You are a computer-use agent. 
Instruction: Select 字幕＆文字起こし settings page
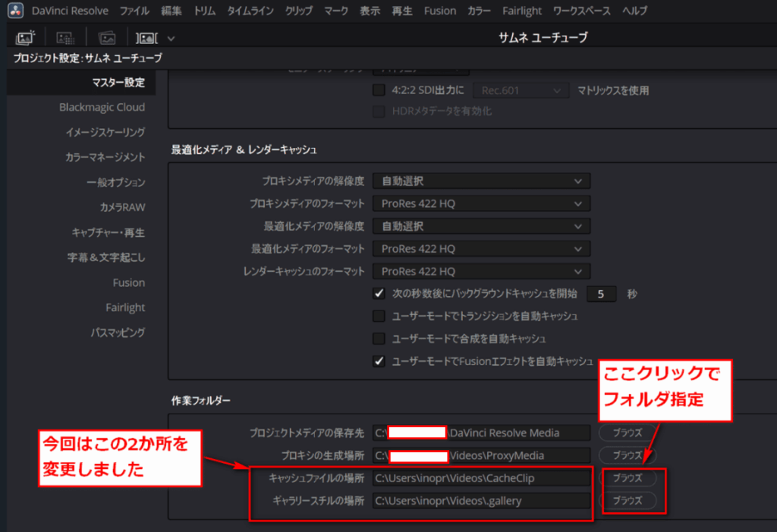(x=106, y=257)
